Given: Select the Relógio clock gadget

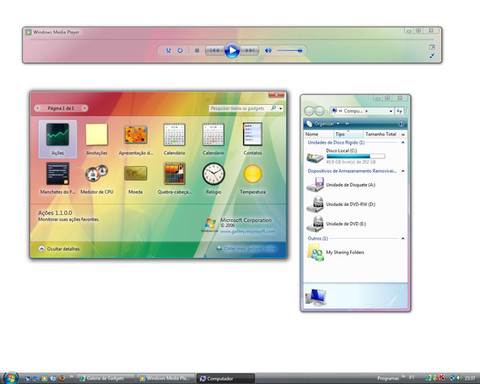Looking at the screenshot, I should click(x=213, y=178).
